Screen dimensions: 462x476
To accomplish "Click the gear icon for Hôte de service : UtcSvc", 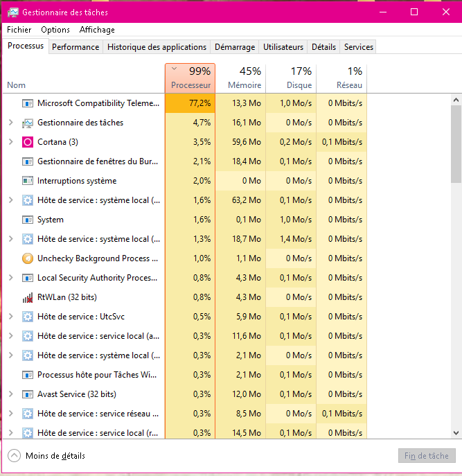I will 28,317.
